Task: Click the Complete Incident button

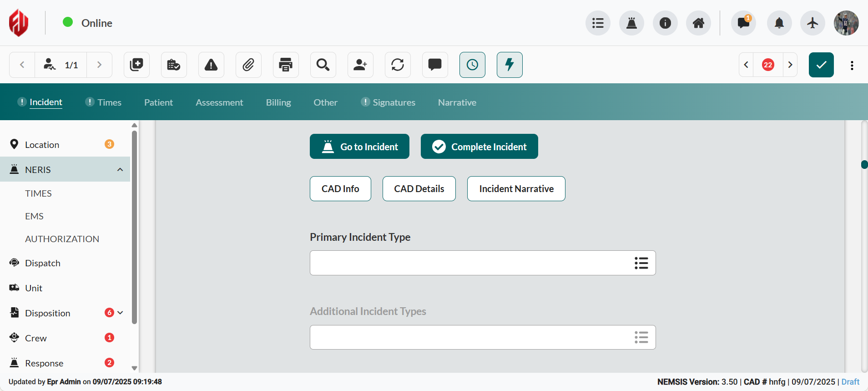Action: (x=479, y=147)
